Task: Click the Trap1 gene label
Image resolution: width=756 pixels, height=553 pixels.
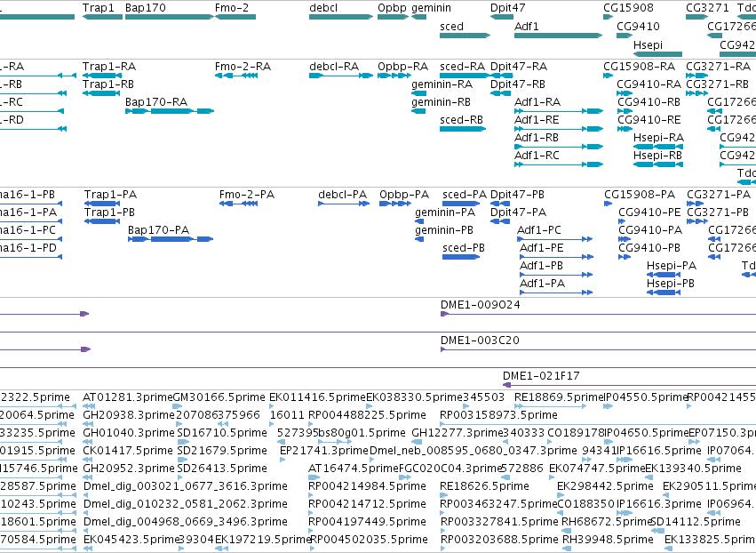Action: (x=99, y=8)
